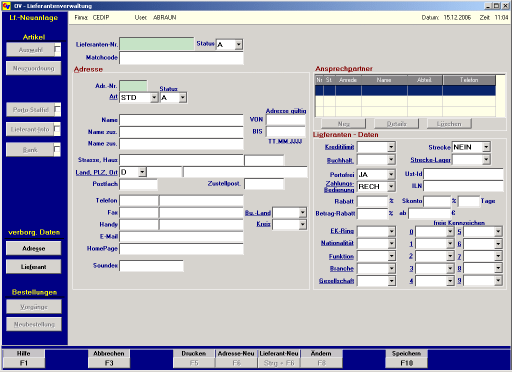Click the Adresse button under verborg. Daten
The width and height of the screenshot is (512, 372).
[x=34, y=248]
